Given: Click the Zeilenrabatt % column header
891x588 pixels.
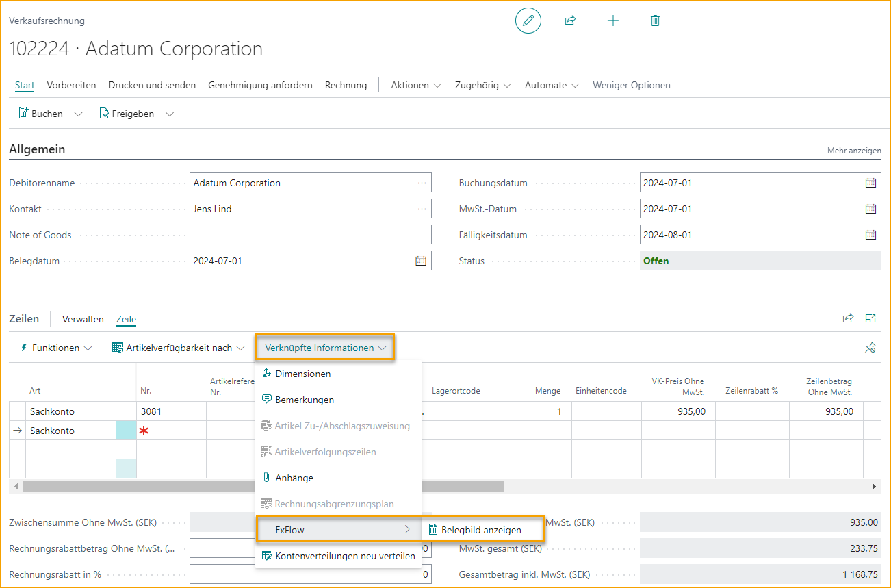Looking at the screenshot, I should coord(751,391).
